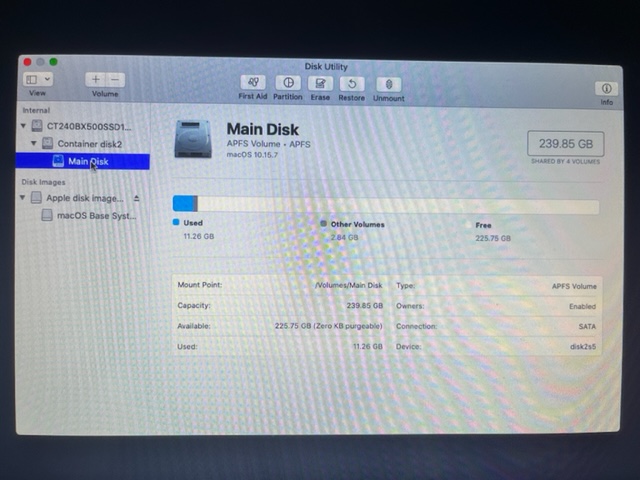Click the 225.75 GB available value
The width and height of the screenshot is (640, 480).
[329, 326]
